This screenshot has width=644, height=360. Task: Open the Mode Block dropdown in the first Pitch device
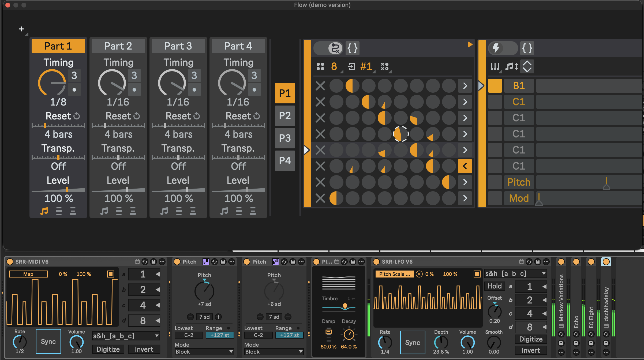[204, 352]
